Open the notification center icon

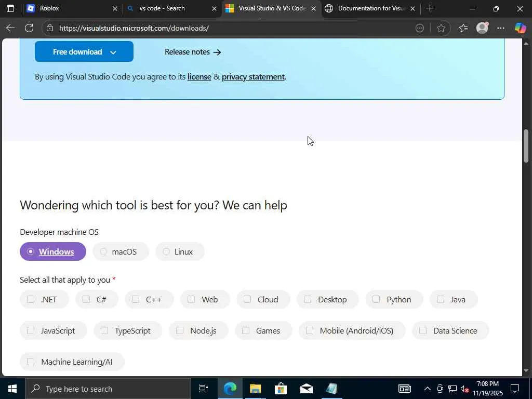tap(515, 389)
